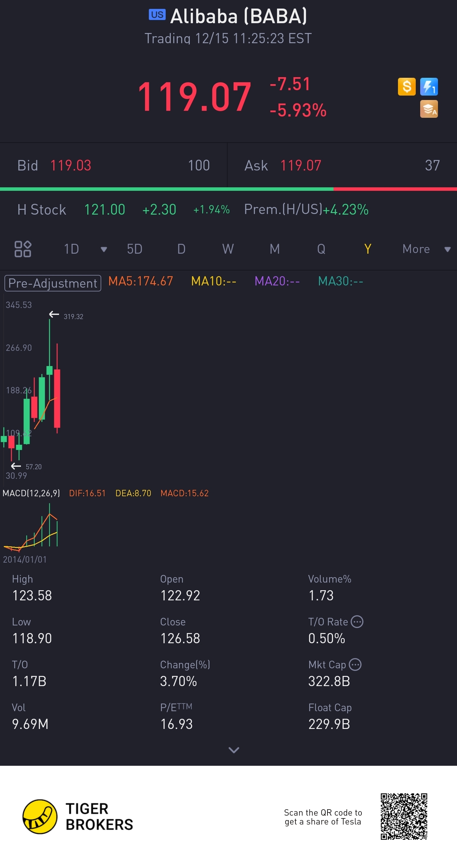
Task: Tap the Tesla share QR code
Action: pyautogui.click(x=404, y=817)
